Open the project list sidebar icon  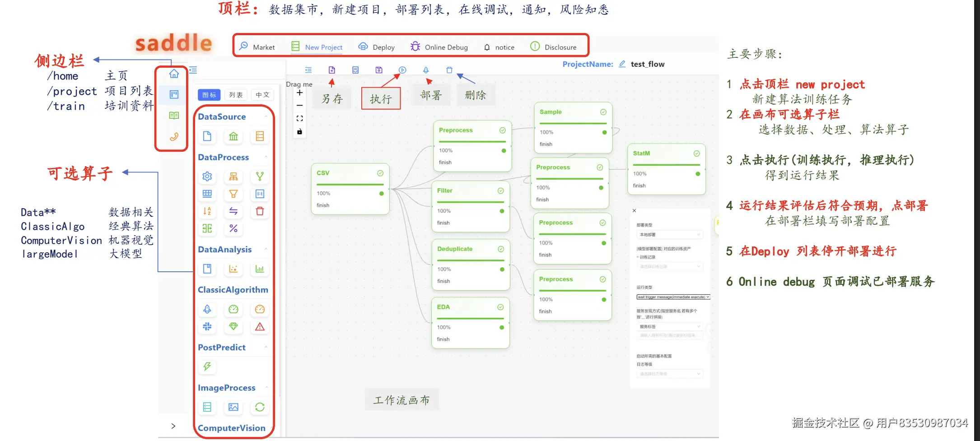coord(174,94)
